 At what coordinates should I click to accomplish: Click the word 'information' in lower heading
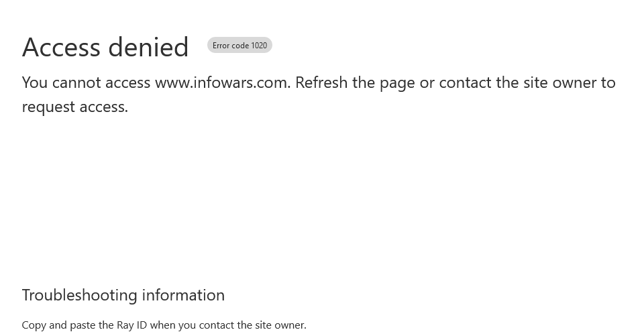pyautogui.click(x=184, y=295)
